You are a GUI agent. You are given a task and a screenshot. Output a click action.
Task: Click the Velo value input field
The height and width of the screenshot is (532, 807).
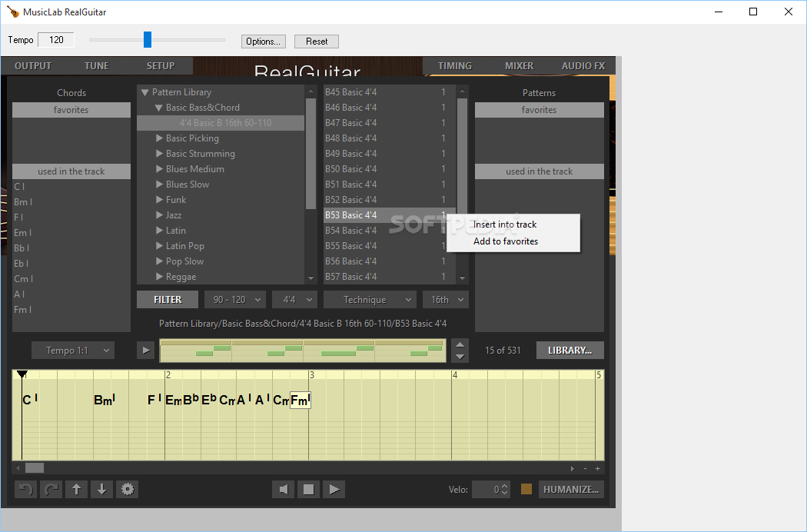tap(486, 489)
